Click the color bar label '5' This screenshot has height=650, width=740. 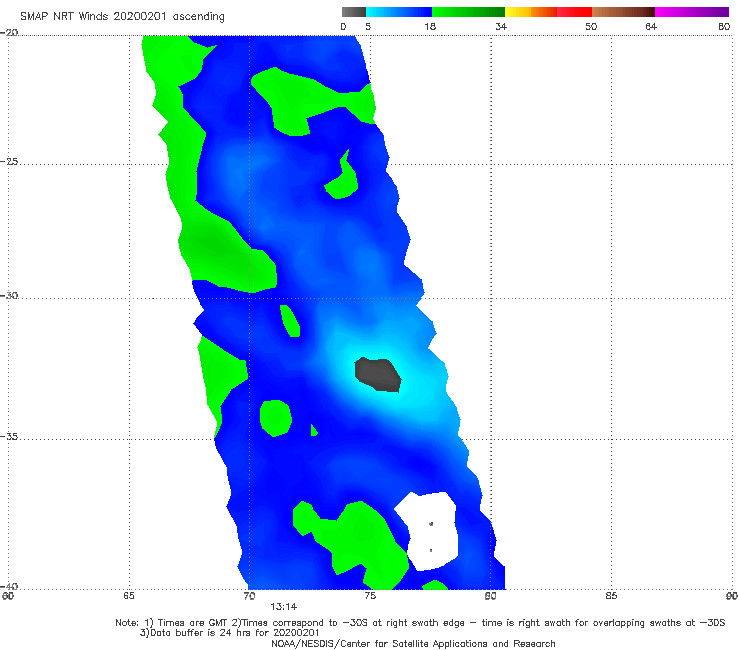368,26
